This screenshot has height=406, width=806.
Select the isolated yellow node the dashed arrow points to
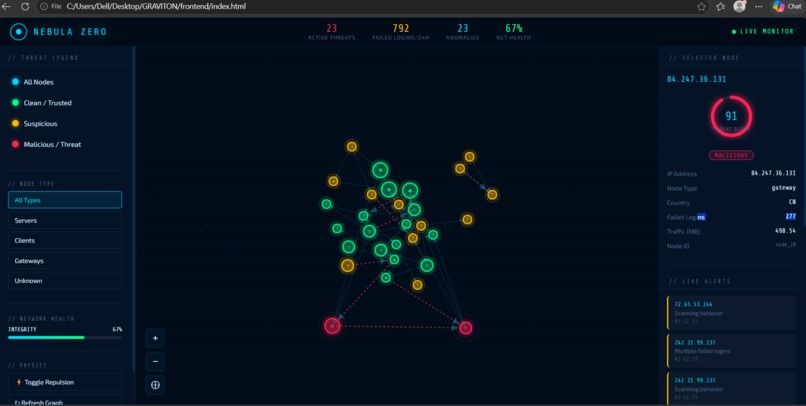click(x=492, y=195)
